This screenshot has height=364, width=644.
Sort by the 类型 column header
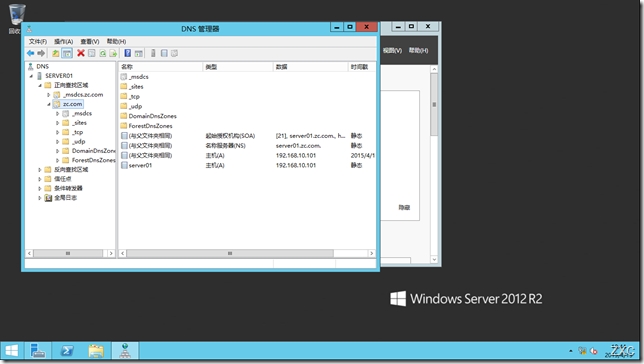point(238,67)
